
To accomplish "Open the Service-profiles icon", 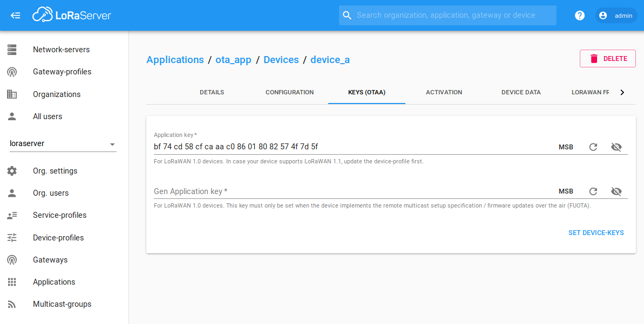I will point(11,215).
